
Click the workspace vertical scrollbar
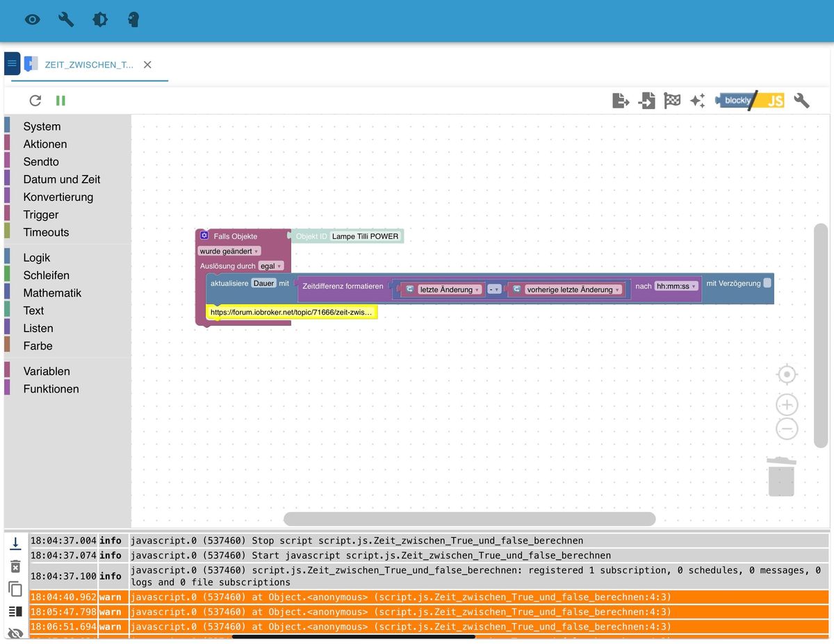821,336
